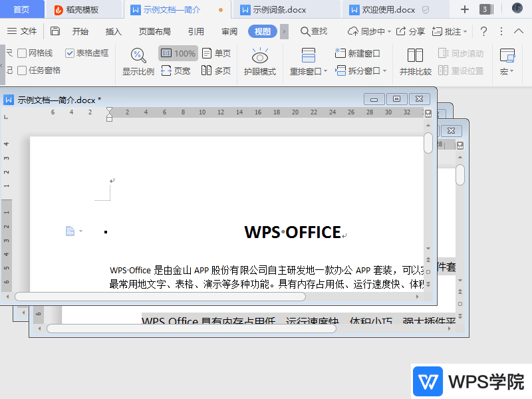Click 新建窗口 to open new window
Viewport: 532px width, 399px height.
[x=358, y=53]
